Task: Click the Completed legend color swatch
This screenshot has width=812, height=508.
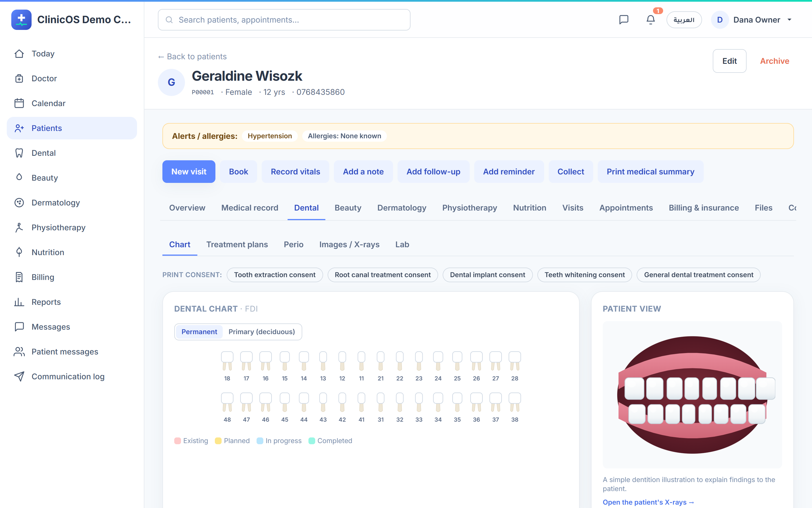Action: coord(312,441)
